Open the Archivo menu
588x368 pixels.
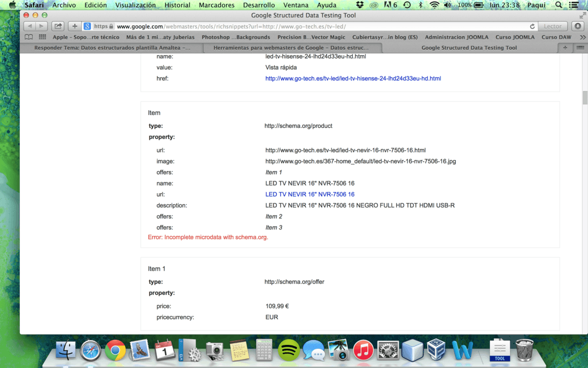click(x=64, y=5)
